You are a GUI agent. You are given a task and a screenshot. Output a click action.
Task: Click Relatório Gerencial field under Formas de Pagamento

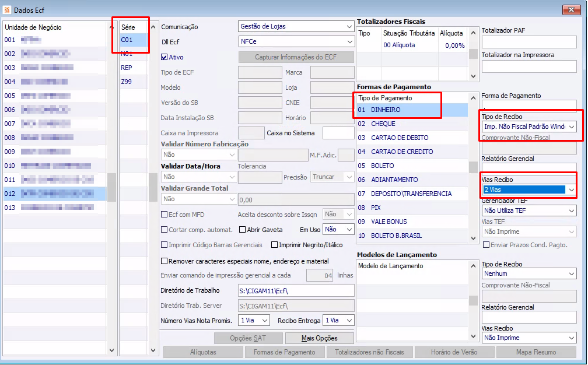[x=528, y=167]
